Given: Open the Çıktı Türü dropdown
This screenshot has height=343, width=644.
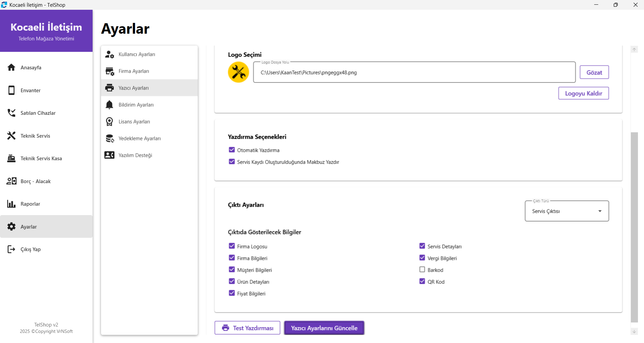Looking at the screenshot, I should tap(567, 211).
